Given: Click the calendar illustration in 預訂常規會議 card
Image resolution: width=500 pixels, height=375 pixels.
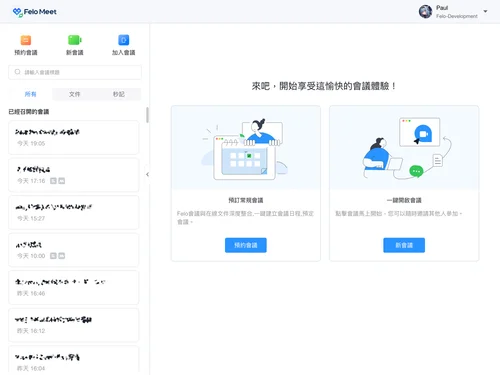Looking at the screenshot, I should (246, 149).
